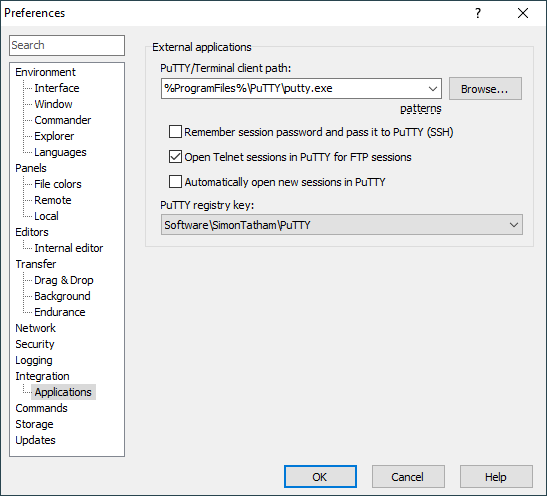Open Help for this preferences page
This screenshot has height=496, width=547.
pyautogui.click(x=496, y=476)
